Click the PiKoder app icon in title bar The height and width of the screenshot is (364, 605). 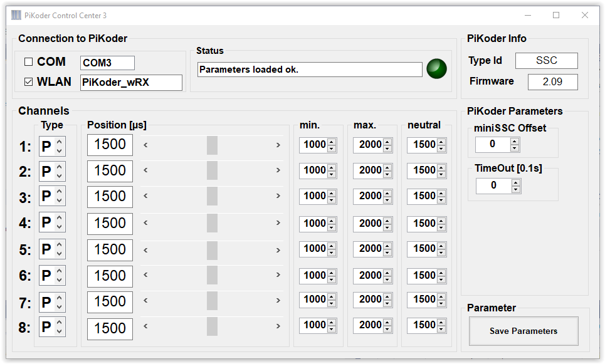pyautogui.click(x=16, y=16)
